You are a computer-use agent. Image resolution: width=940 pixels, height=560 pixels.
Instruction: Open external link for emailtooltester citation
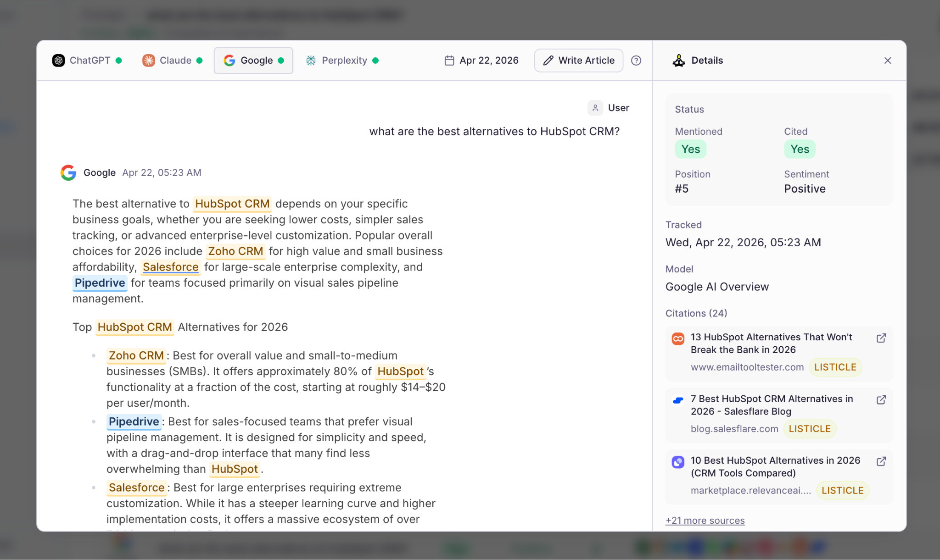coord(881,338)
